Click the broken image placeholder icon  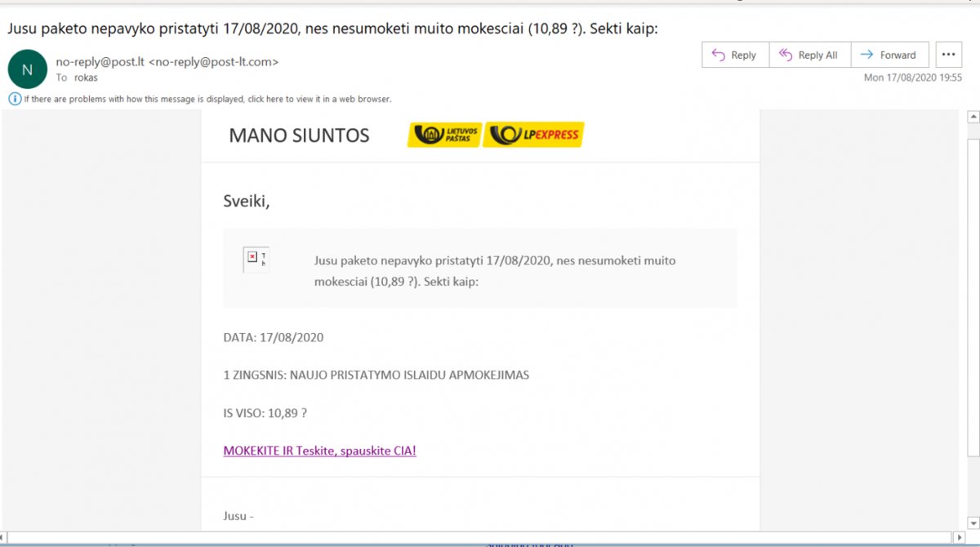(252, 257)
